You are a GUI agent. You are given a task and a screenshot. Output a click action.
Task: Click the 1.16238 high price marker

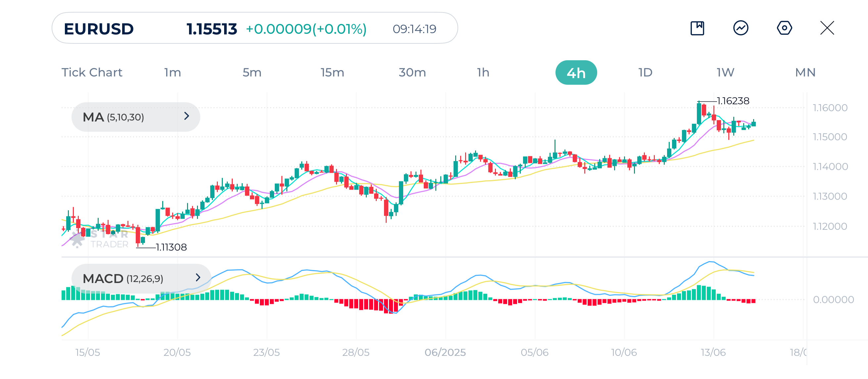pos(733,101)
